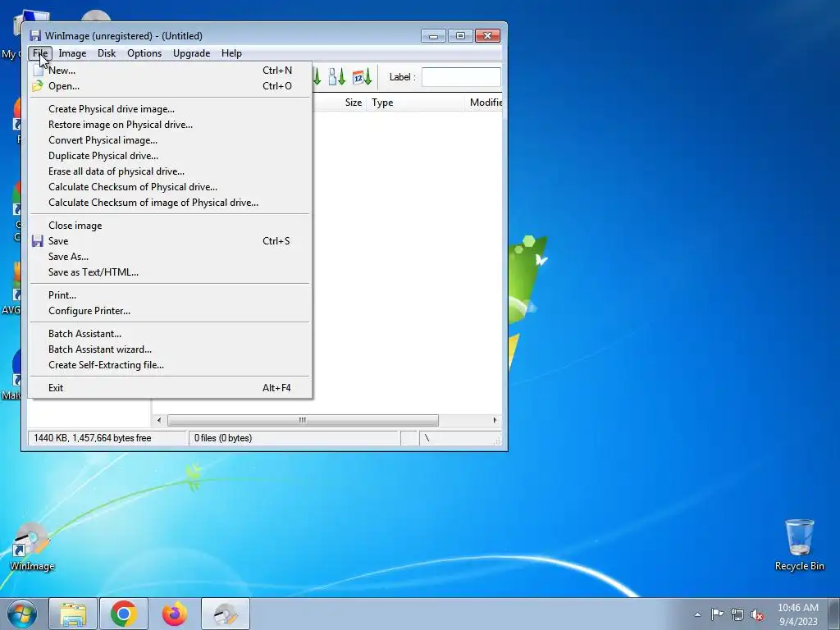Choose Open... from the File menu
Image resolution: width=840 pixels, height=630 pixels.
(170, 85)
